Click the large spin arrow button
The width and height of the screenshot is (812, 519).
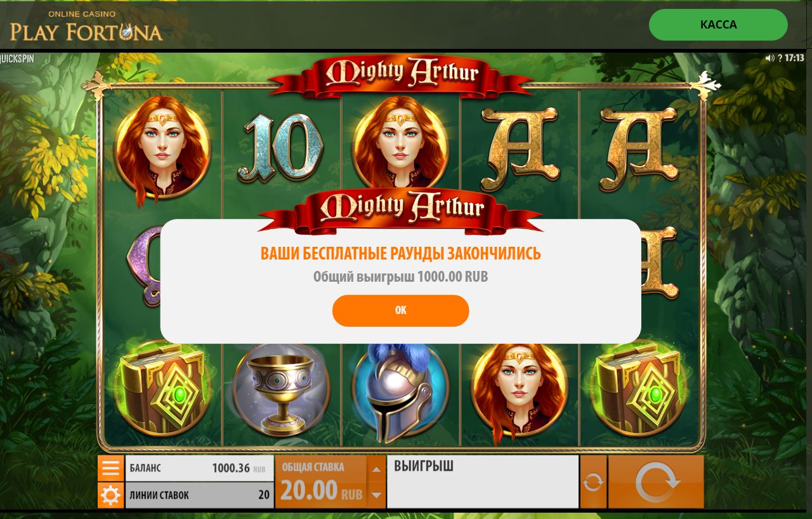point(657,482)
